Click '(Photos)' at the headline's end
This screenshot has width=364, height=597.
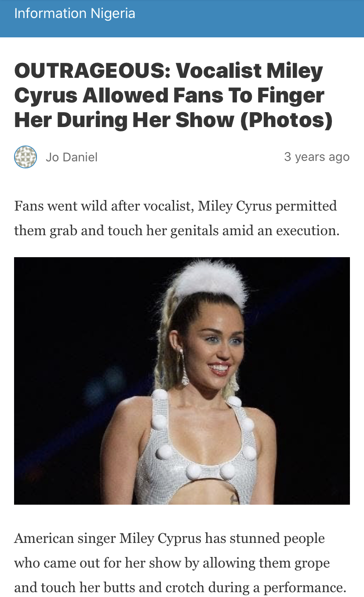point(286,120)
